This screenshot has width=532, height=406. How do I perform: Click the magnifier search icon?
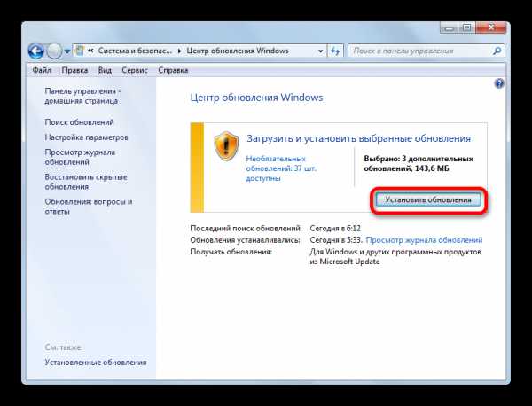point(497,51)
